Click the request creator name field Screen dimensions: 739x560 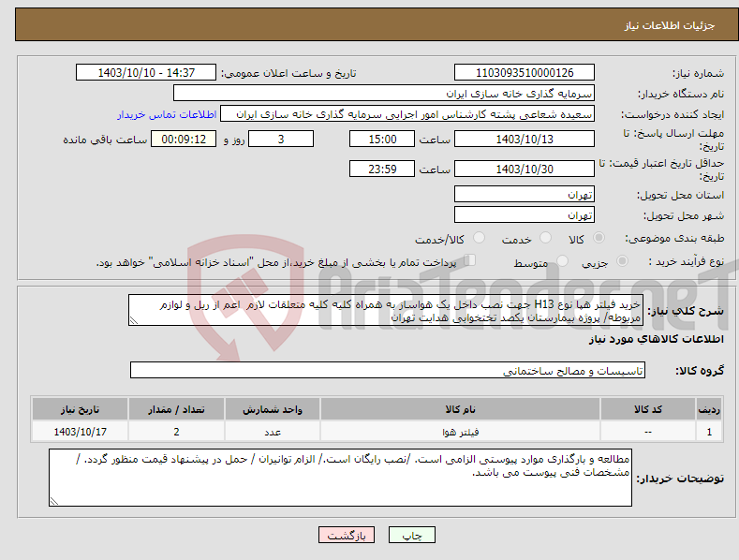click(407, 113)
